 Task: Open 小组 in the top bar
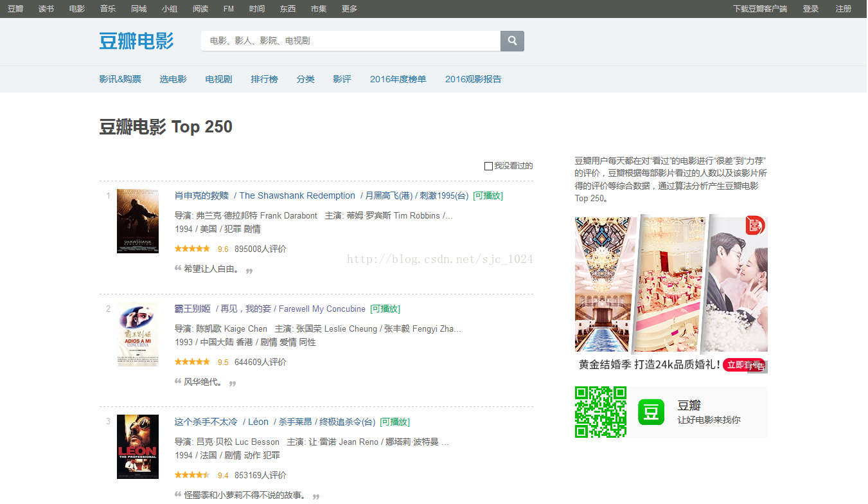point(170,9)
